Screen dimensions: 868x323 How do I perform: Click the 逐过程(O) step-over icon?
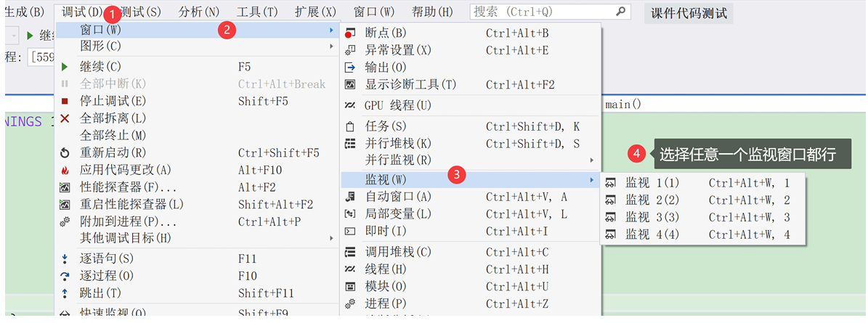pos(65,276)
